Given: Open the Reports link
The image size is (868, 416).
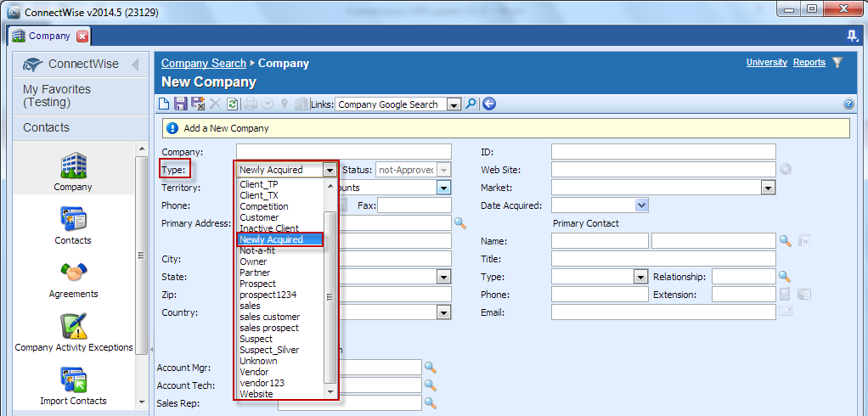Looking at the screenshot, I should point(809,63).
